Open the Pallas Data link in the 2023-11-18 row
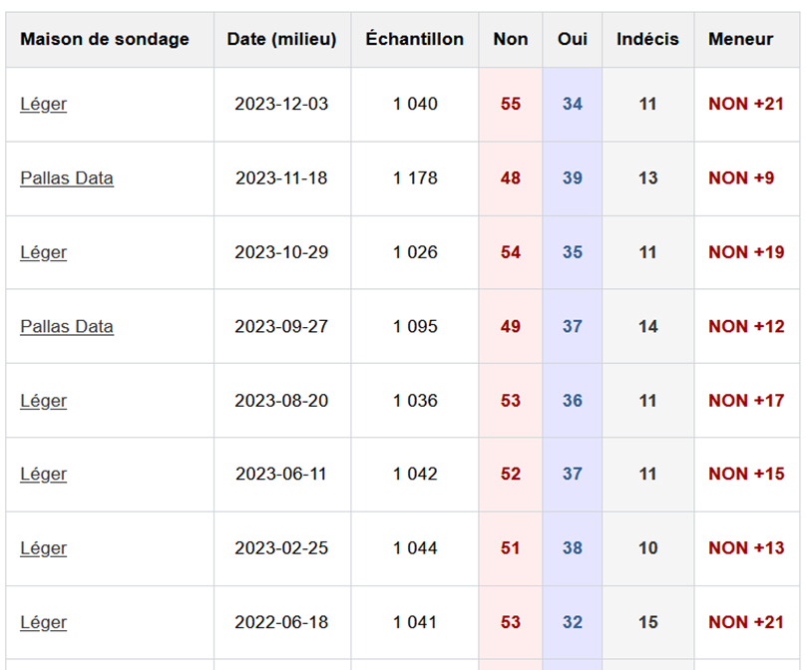This screenshot has width=812, height=670. click(67, 178)
